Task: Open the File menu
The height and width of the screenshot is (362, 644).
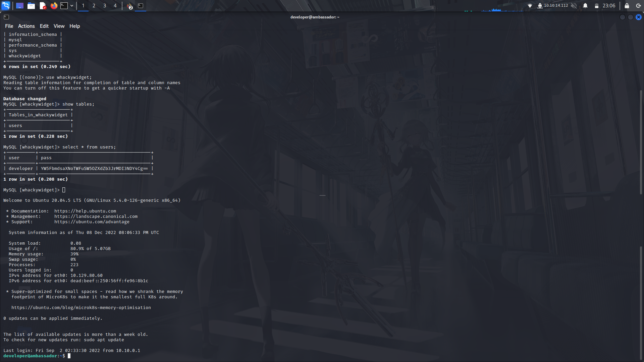Action: 9,26
